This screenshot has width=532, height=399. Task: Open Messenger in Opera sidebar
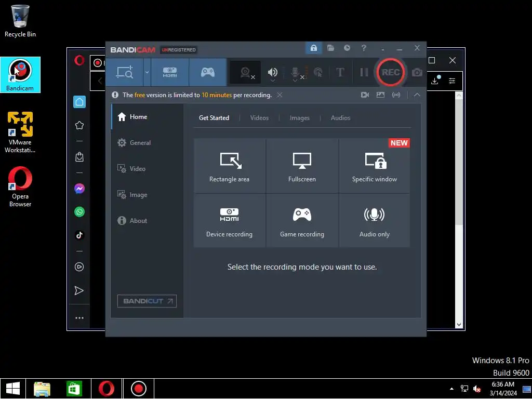(x=79, y=189)
